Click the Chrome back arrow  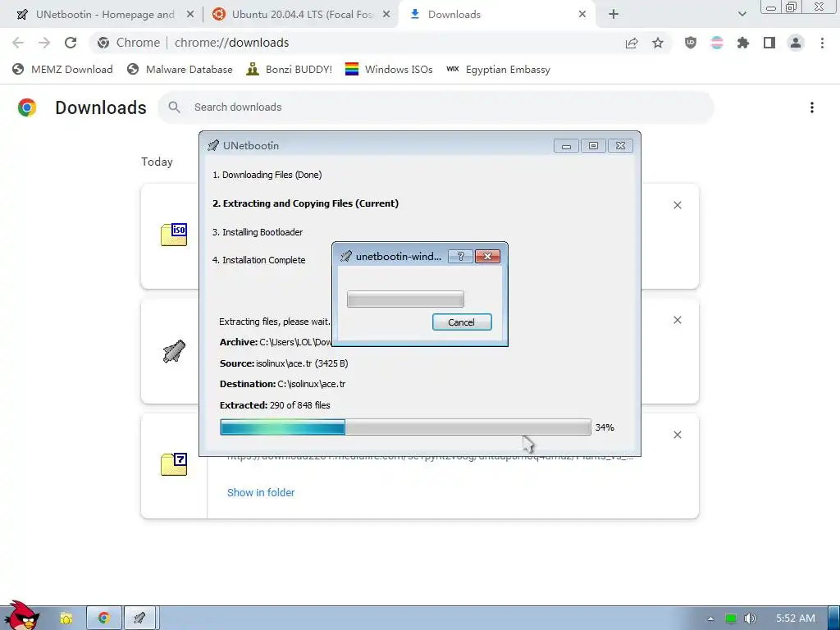pyautogui.click(x=18, y=43)
